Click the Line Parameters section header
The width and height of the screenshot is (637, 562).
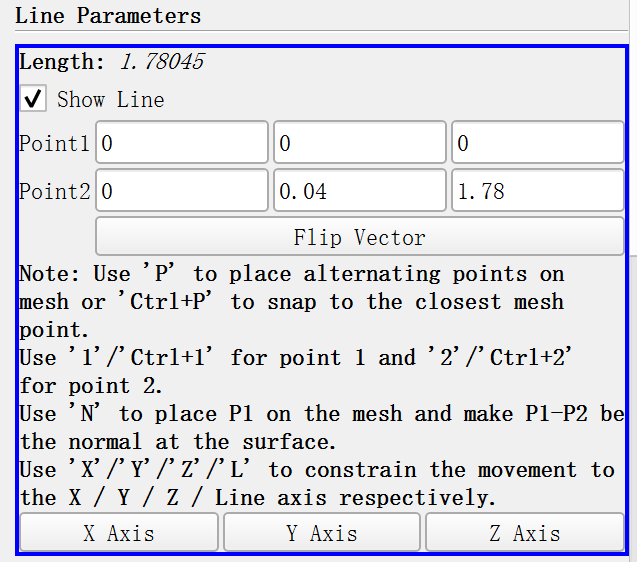point(108,16)
